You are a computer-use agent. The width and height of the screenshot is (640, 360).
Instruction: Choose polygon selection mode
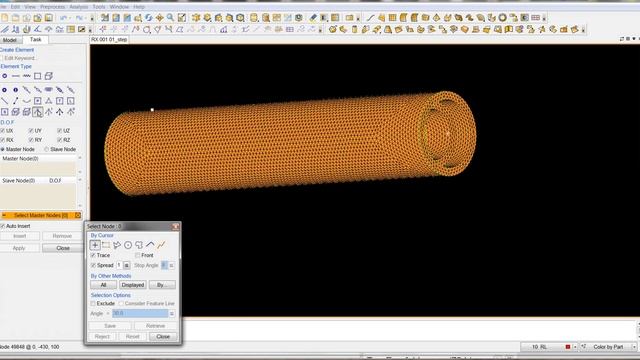click(x=117, y=245)
